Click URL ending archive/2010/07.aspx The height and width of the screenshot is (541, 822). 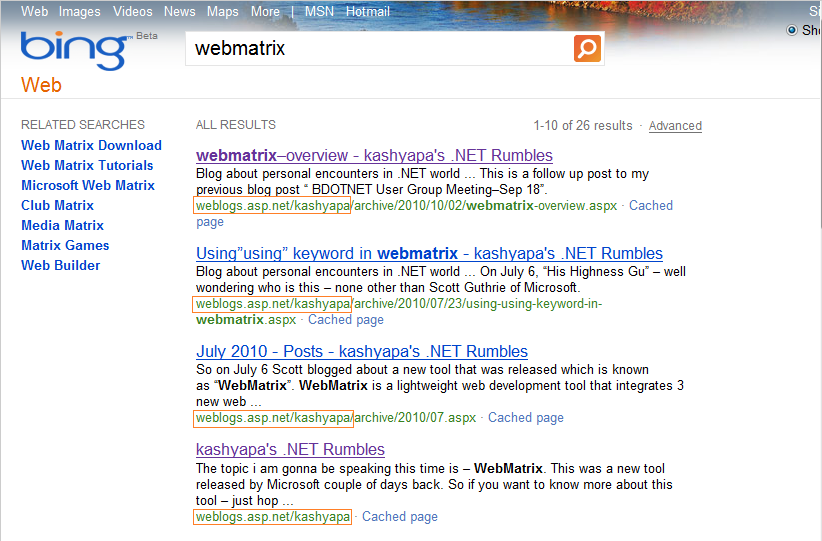pos(336,418)
